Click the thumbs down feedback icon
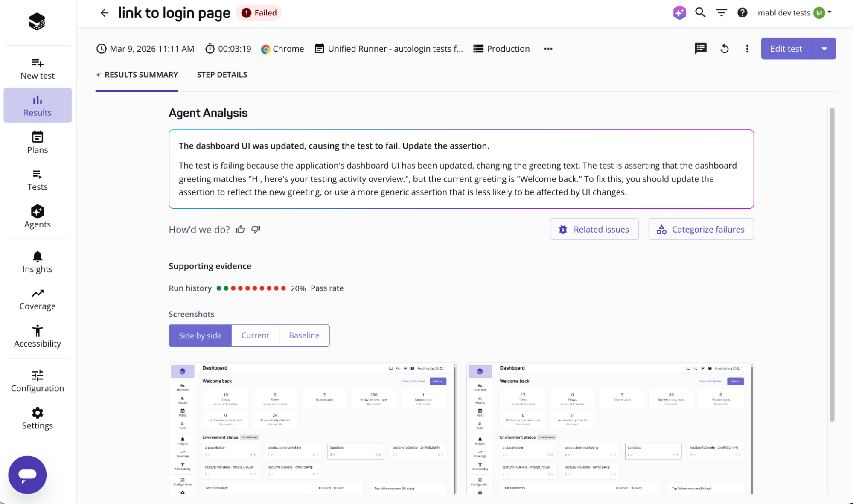 [x=256, y=230]
